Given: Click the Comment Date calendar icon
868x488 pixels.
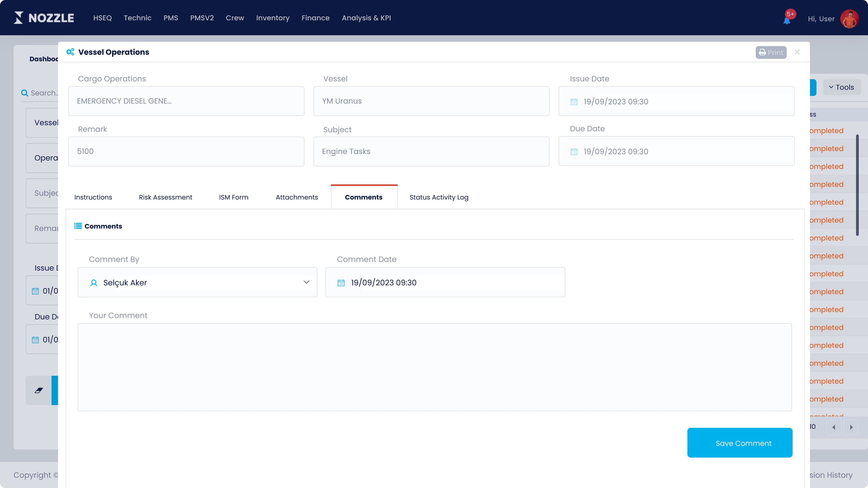Looking at the screenshot, I should point(341,283).
